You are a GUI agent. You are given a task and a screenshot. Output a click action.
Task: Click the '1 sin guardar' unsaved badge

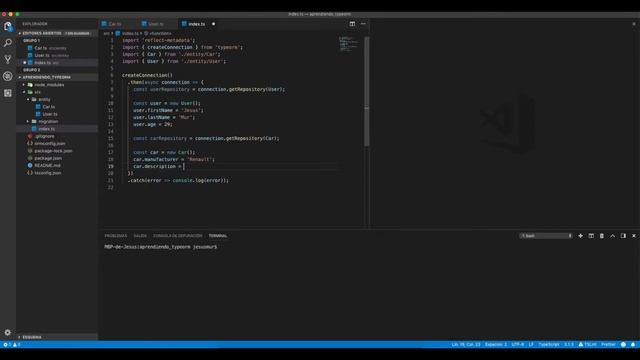(x=77, y=33)
